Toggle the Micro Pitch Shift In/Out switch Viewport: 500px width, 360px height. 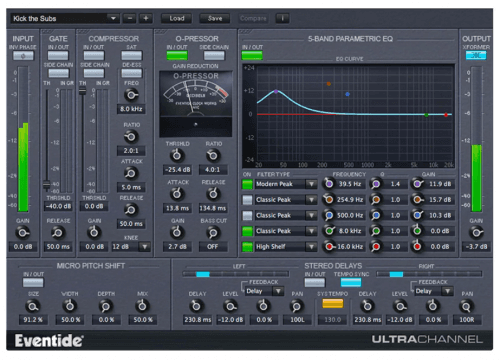[33, 283]
